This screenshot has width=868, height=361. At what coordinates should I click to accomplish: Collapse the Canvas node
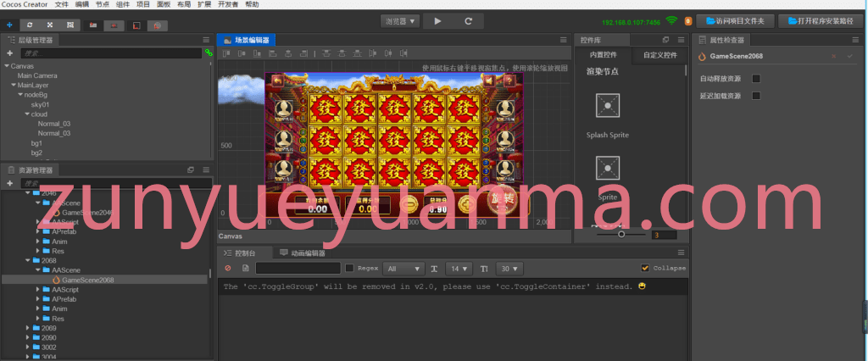[7, 66]
